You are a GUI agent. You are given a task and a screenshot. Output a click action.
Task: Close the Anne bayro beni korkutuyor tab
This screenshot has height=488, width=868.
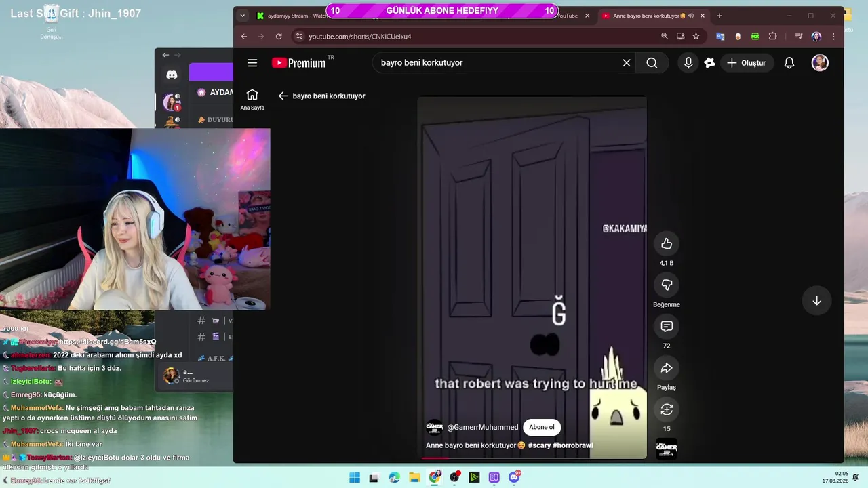click(703, 16)
